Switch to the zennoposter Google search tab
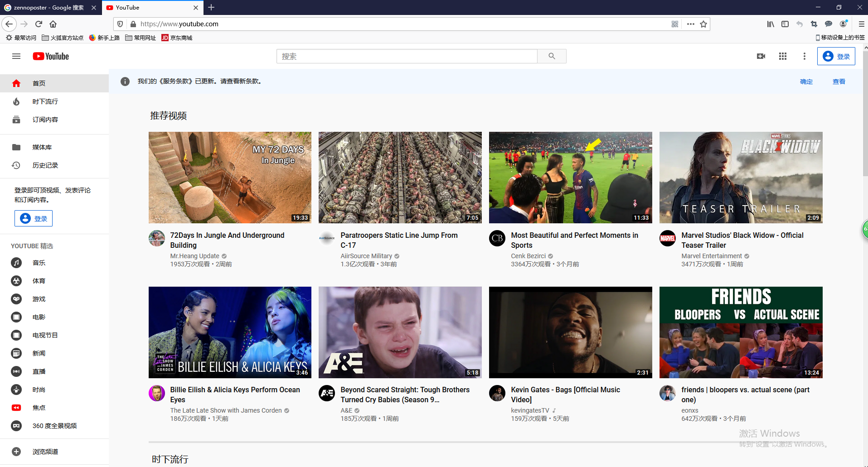The height and width of the screenshot is (467, 868). (x=50, y=7)
